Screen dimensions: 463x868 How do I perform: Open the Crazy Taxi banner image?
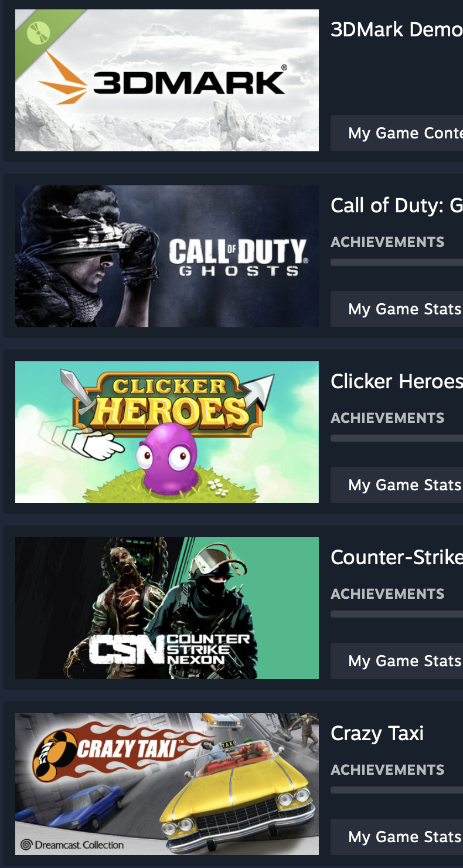click(167, 784)
